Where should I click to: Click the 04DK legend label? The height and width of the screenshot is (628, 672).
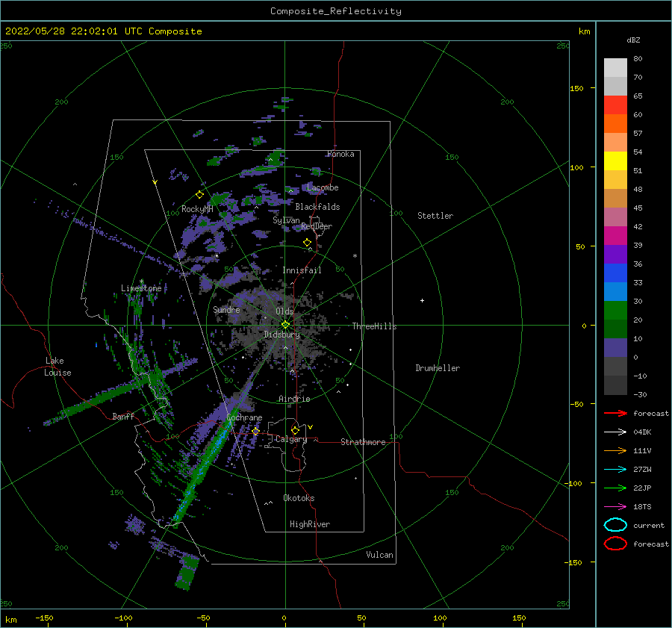(x=642, y=432)
